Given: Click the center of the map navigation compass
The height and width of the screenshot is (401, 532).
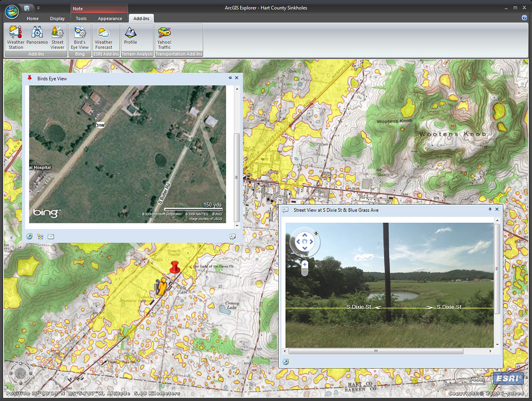Looking at the screenshot, I should pos(20,373).
